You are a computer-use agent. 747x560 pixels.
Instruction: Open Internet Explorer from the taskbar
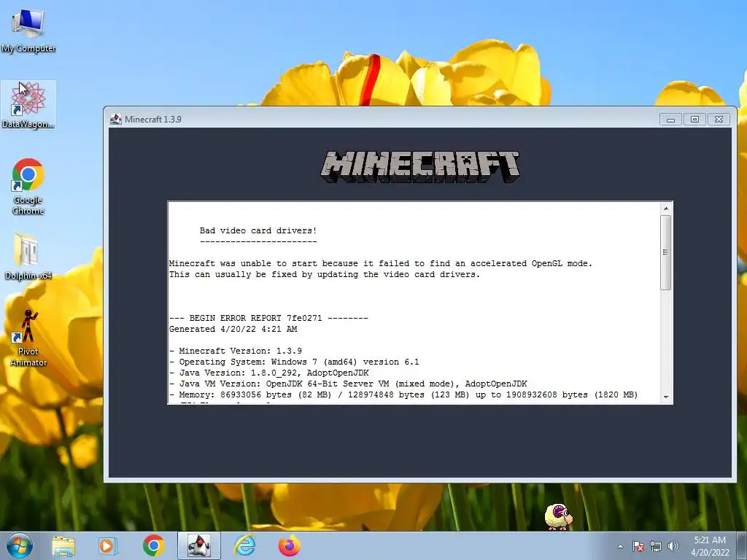[244, 545]
